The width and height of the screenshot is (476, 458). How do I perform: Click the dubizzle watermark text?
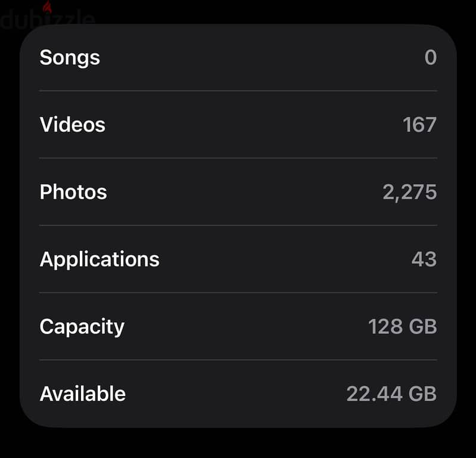tap(48, 19)
